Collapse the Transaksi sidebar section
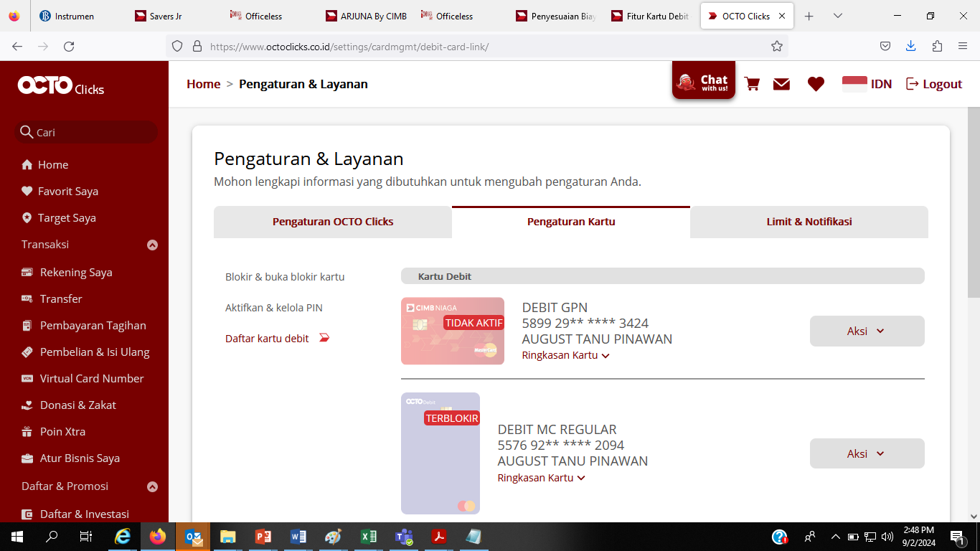 point(152,245)
